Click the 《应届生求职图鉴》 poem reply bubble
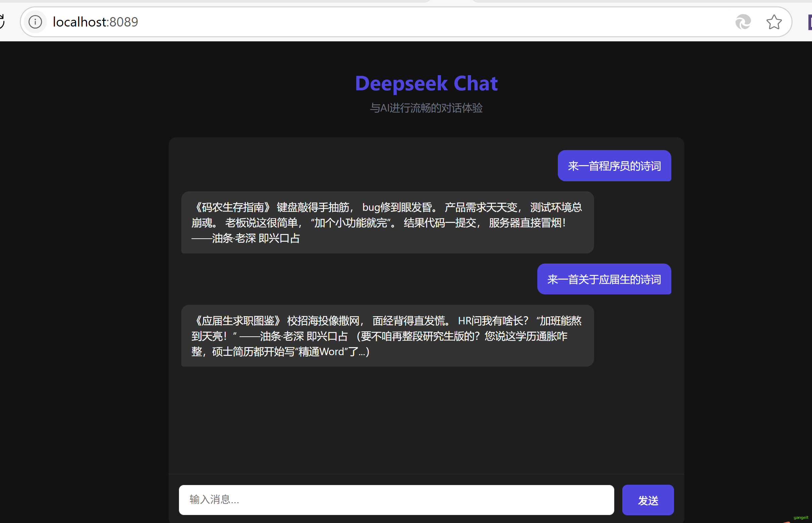The height and width of the screenshot is (523, 812). (387, 336)
